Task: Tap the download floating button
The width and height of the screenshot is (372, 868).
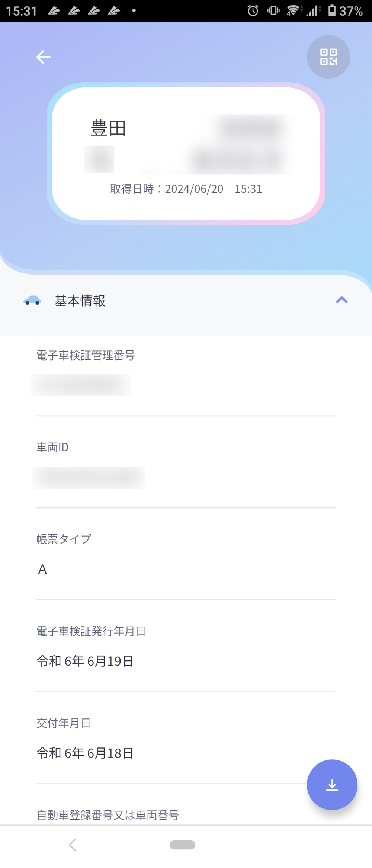Action: pyautogui.click(x=332, y=785)
